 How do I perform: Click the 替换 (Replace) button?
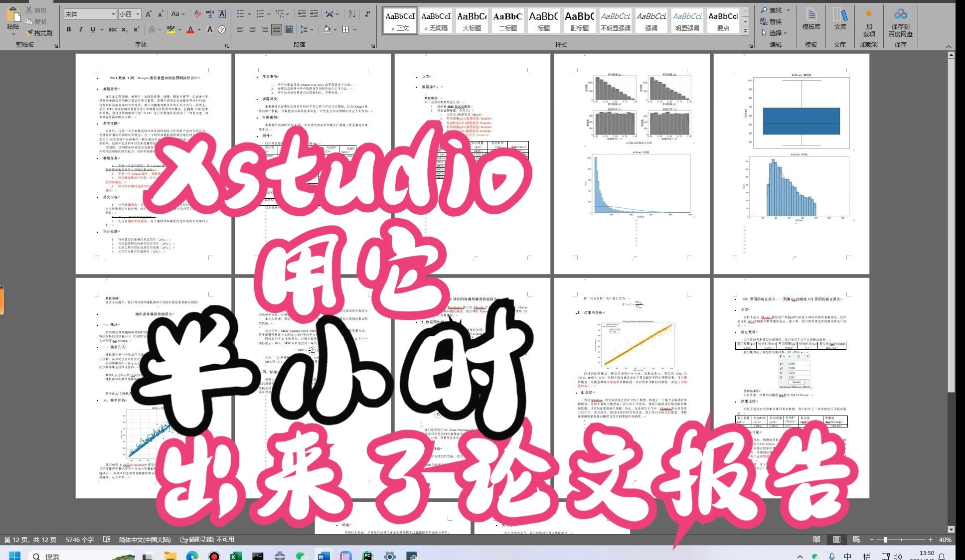coord(771,21)
